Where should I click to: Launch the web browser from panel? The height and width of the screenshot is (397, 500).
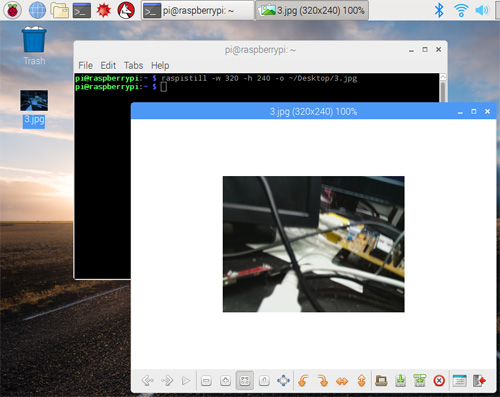point(37,11)
